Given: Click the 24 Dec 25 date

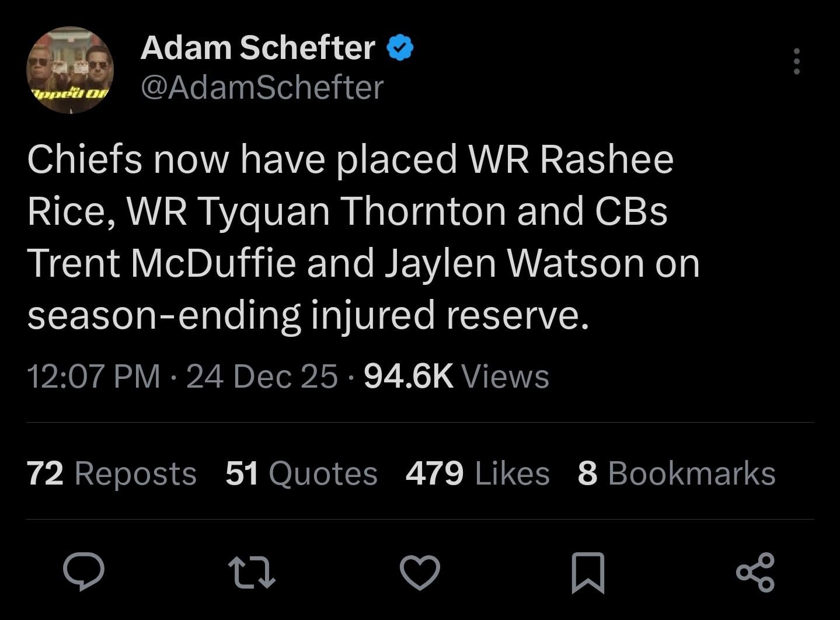Looking at the screenshot, I should (x=262, y=376).
